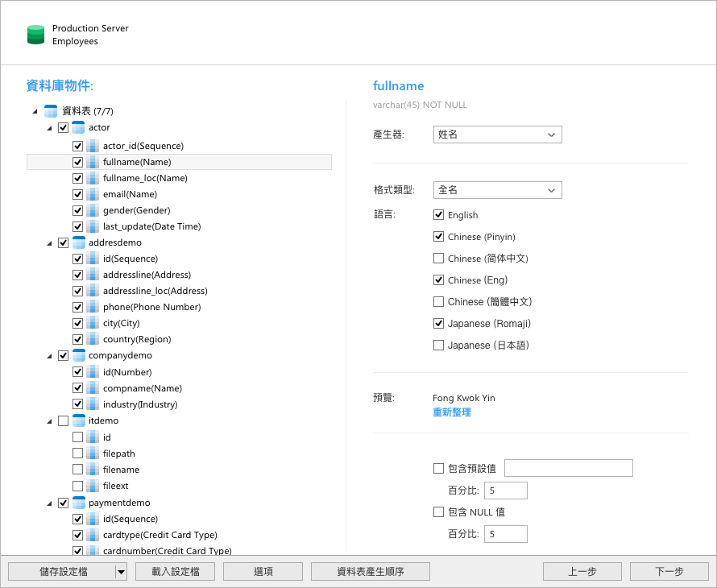Click the companydemo table icon
Image resolution: width=717 pixels, height=588 pixels.
pos(79,356)
